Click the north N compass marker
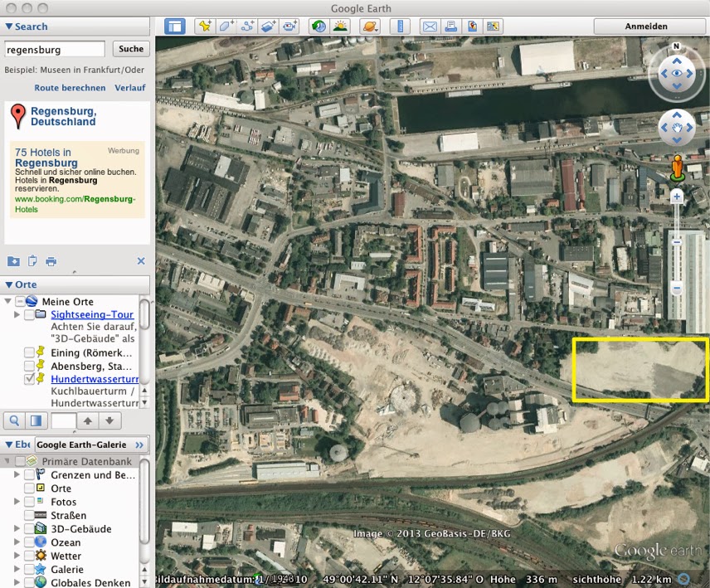The width and height of the screenshot is (710, 588). 676,46
